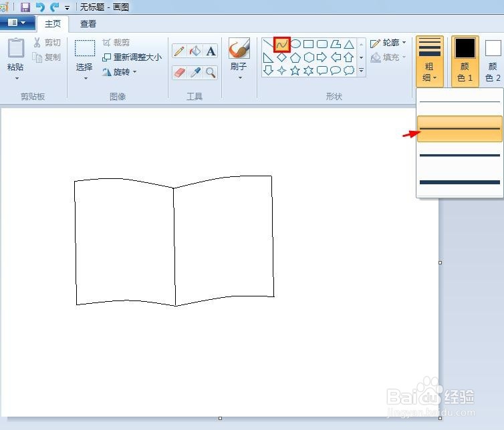Select the Right arrow shape
The height and width of the screenshot is (430, 504).
322,57
